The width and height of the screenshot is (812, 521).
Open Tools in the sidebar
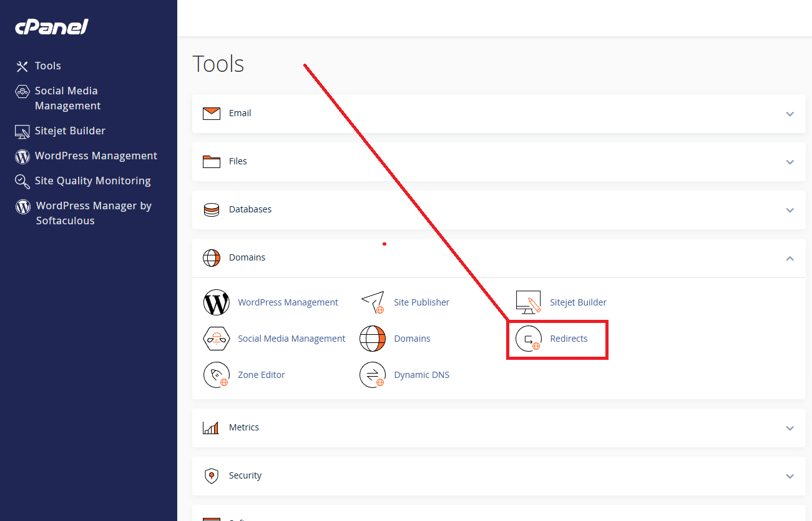[48, 66]
